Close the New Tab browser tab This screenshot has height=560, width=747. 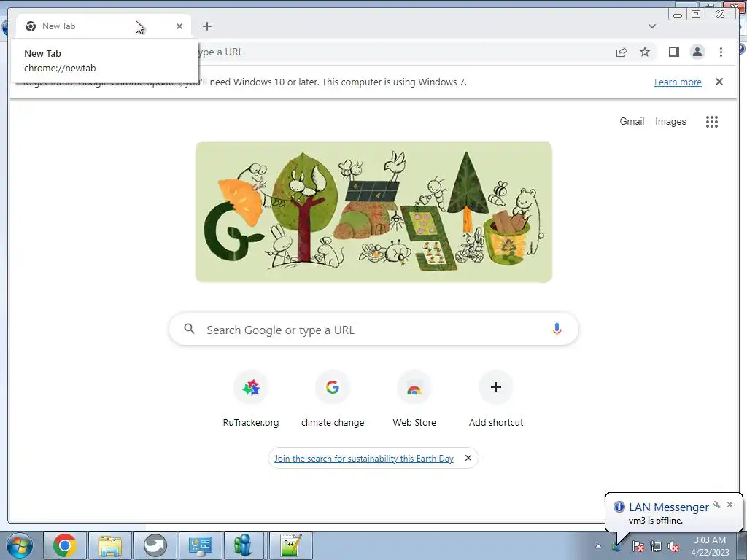pos(179,26)
